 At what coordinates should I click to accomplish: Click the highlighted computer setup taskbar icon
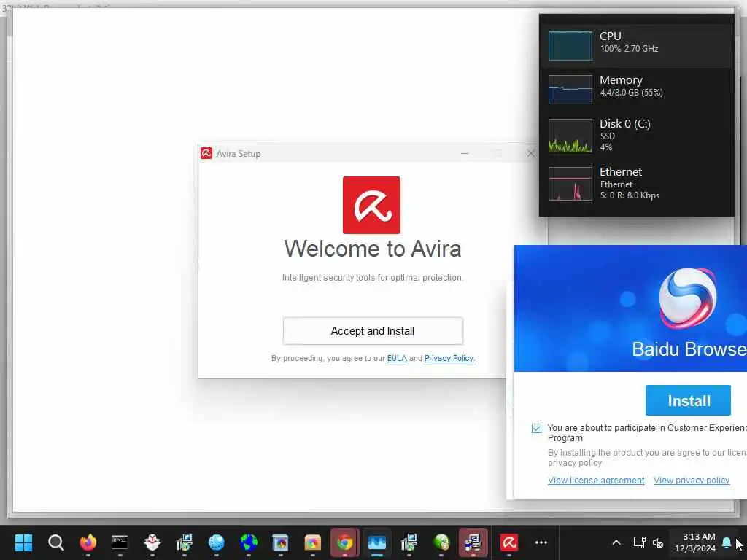[473, 542]
